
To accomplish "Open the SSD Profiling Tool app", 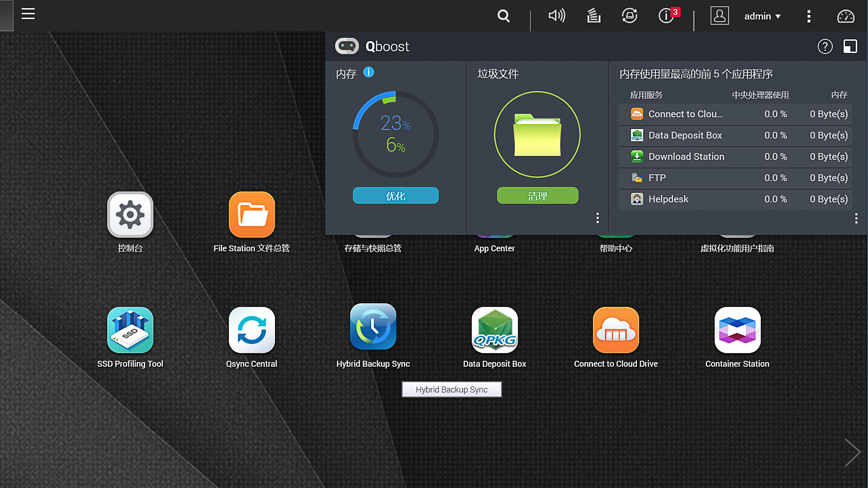I will click(x=130, y=330).
